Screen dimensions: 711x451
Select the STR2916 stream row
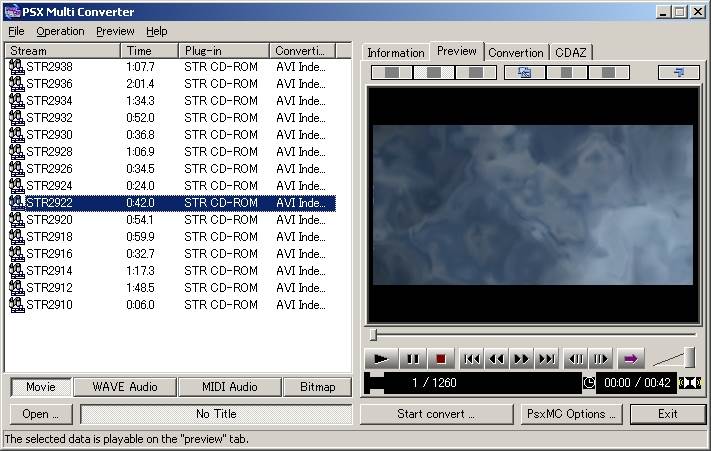pos(172,254)
